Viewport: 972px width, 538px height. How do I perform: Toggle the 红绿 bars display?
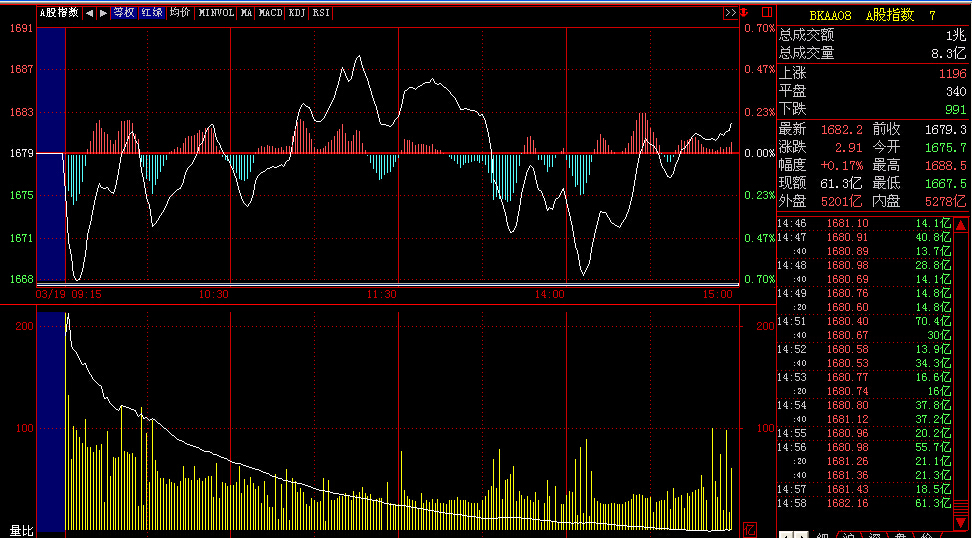pos(151,13)
